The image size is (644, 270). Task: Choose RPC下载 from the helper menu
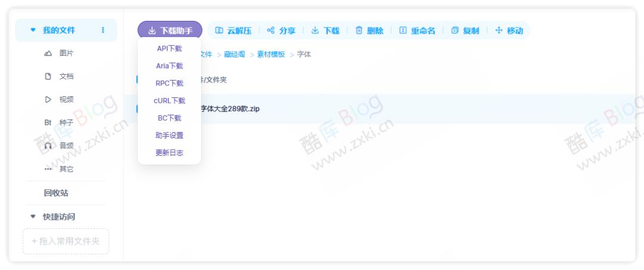pos(169,83)
